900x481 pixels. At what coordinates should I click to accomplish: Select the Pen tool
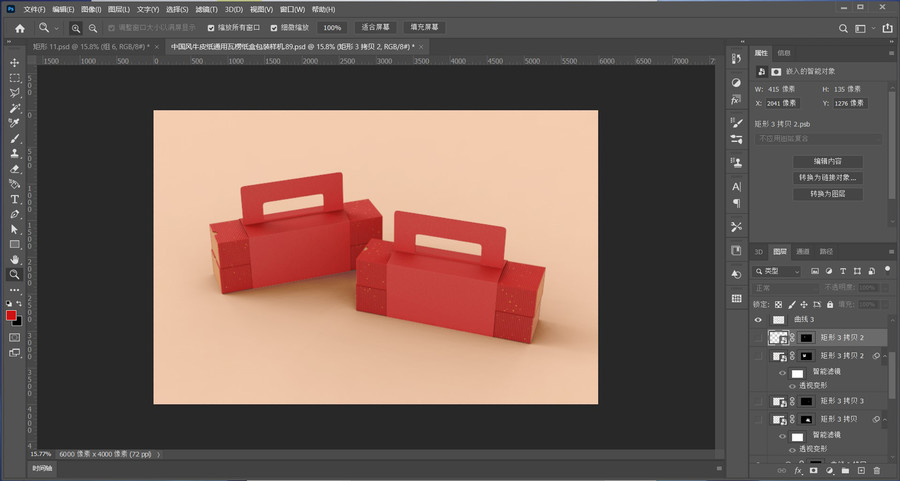pos(15,214)
